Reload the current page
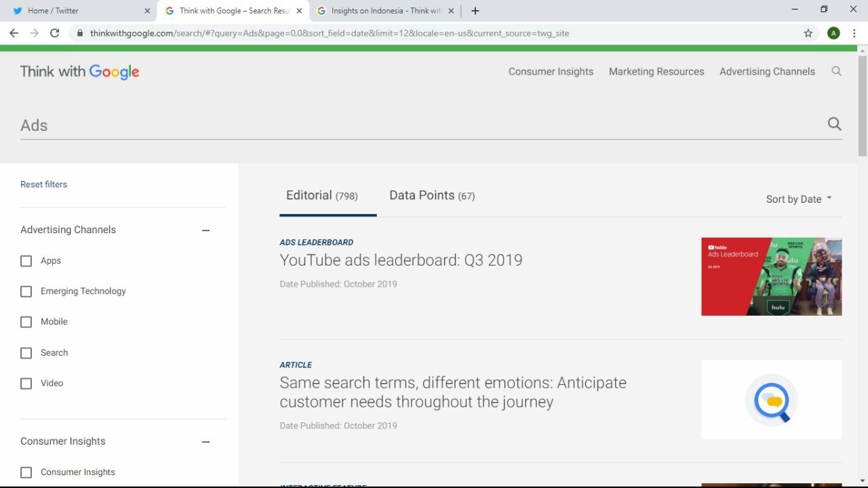The width and height of the screenshot is (868, 488). tap(55, 33)
